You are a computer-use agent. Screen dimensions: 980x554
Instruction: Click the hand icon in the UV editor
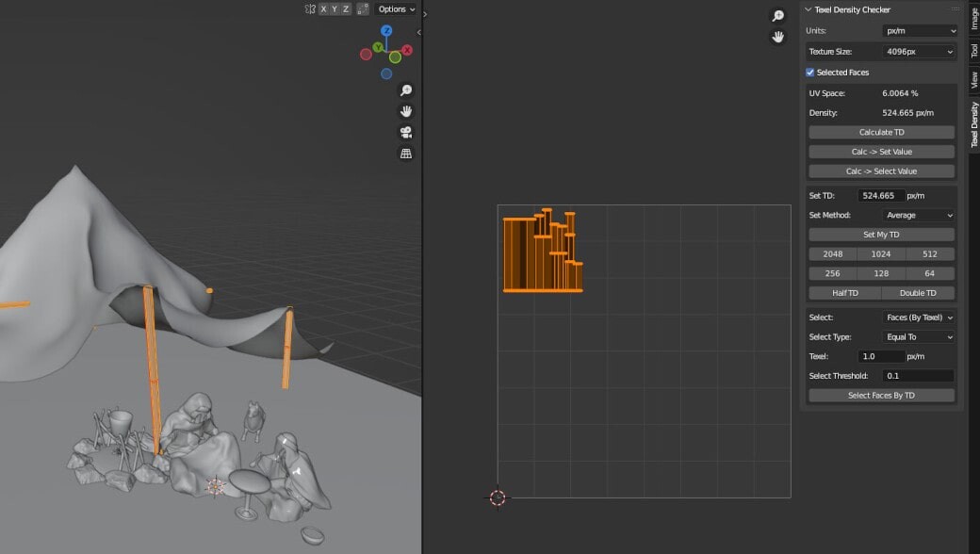(777, 36)
